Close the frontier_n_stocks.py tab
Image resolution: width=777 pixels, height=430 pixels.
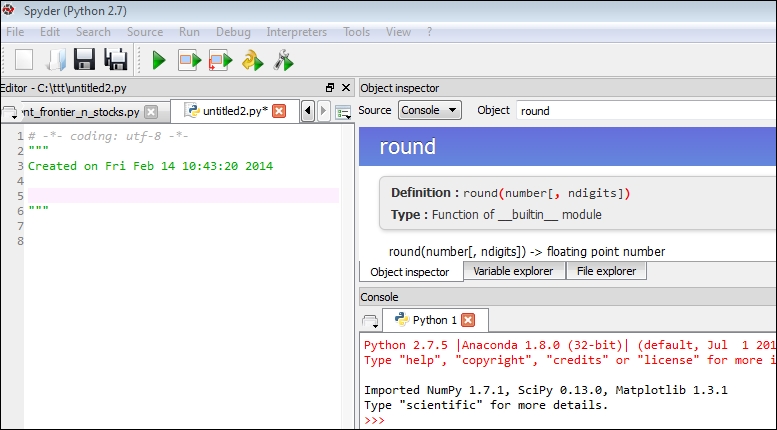(x=151, y=112)
